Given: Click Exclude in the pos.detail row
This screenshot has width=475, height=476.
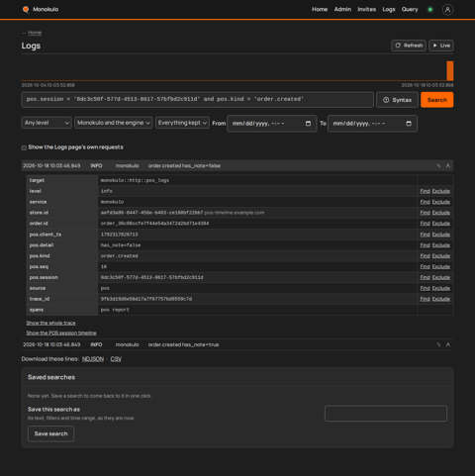Looking at the screenshot, I should 441,245.
